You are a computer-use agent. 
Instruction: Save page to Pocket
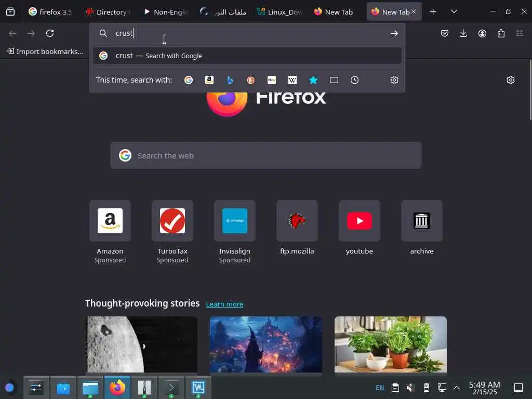point(445,33)
